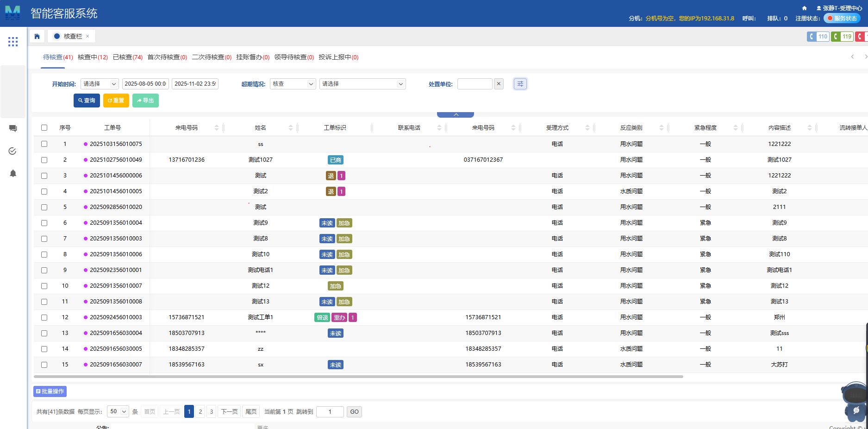Click the GO jump button
The height and width of the screenshot is (429, 868).
(x=354, y=412)
